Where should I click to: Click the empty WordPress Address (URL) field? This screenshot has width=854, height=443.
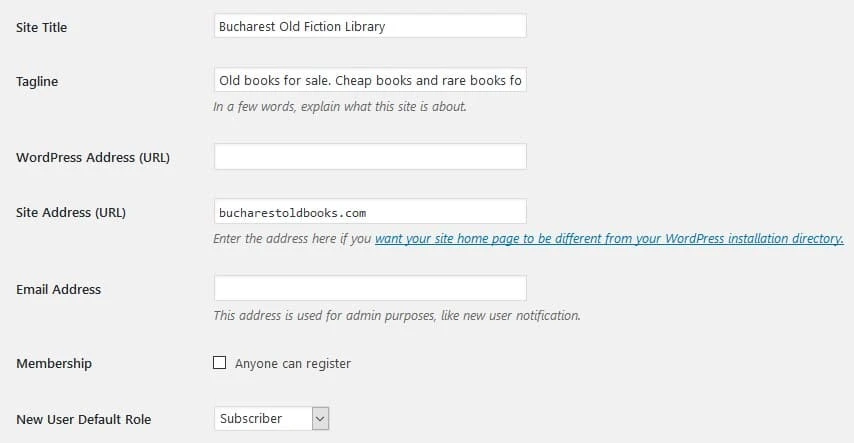pyautogui.click(x=370, y=157)
